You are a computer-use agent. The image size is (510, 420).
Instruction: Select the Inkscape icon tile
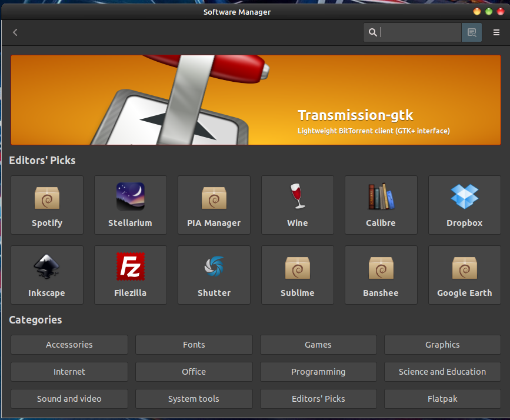[x=47, y=275]
